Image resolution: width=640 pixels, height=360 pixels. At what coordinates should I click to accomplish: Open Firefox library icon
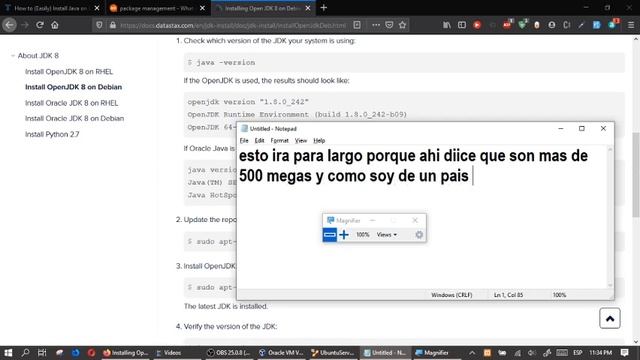[x=447, y=25]
